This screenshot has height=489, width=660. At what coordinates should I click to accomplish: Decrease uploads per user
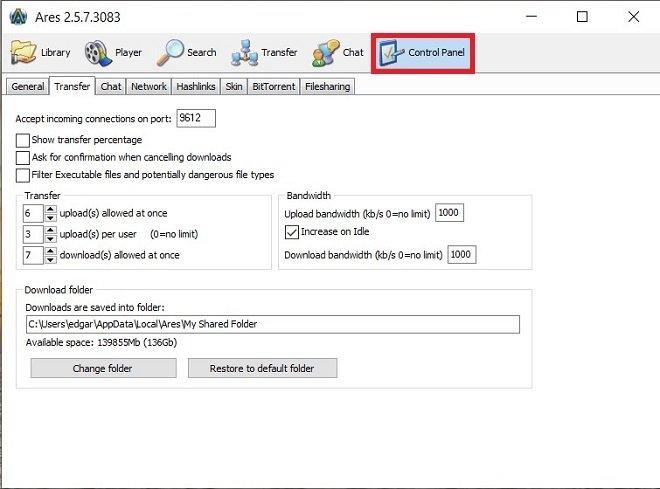[51, 239]
